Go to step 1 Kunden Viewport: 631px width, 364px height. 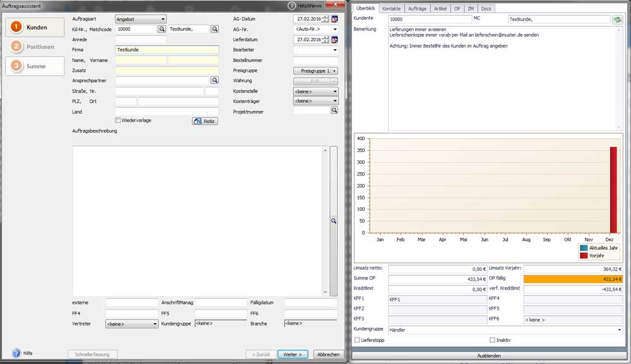(x=35, y=27)
